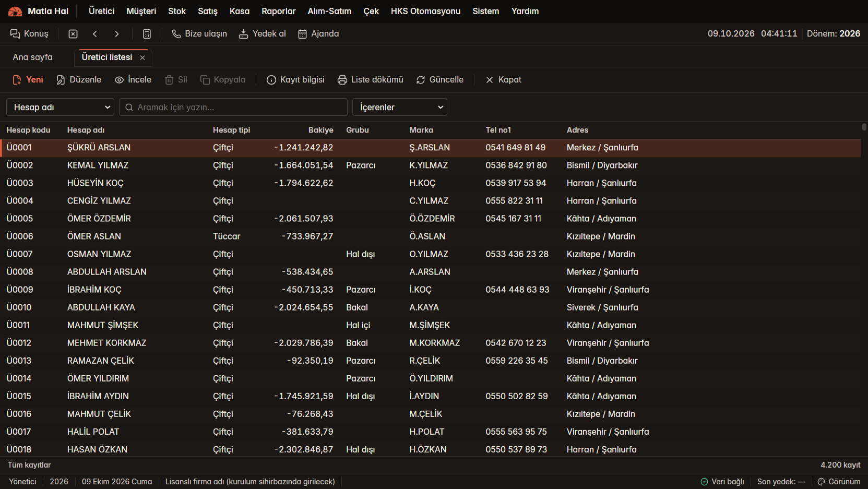868x489 pixels.
Task: Click the search input field
Action: pos(233,107)
